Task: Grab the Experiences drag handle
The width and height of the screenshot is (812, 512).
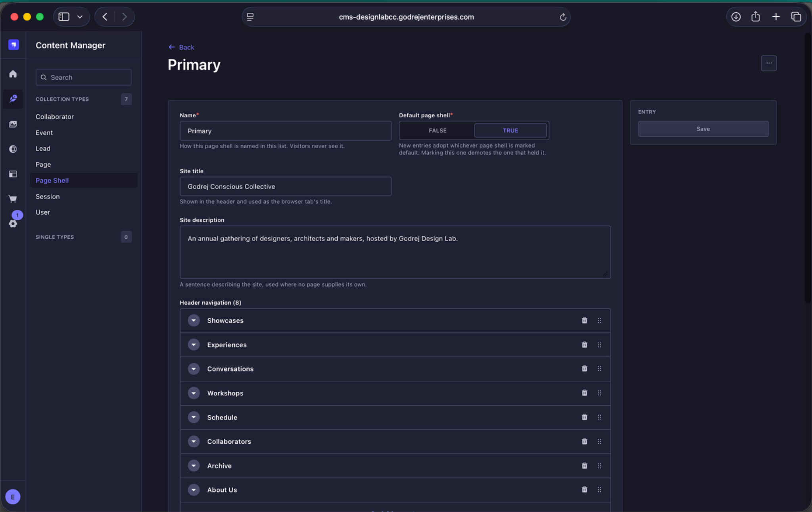Action: click(599, 345)
